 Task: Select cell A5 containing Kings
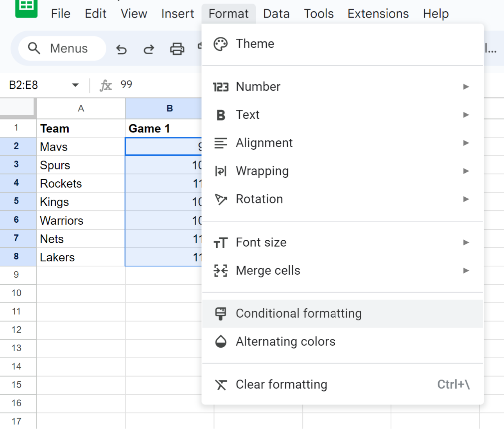(81, 202)
